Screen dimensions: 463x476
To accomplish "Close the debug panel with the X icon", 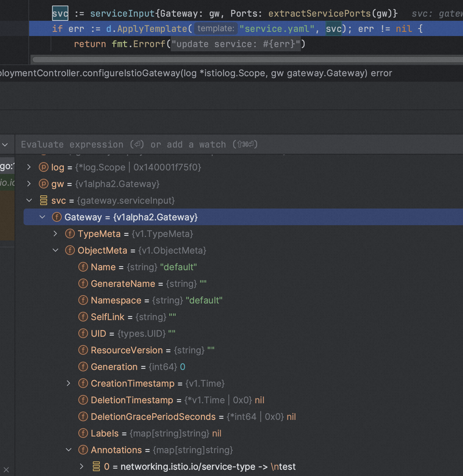I will click(6, 470).
